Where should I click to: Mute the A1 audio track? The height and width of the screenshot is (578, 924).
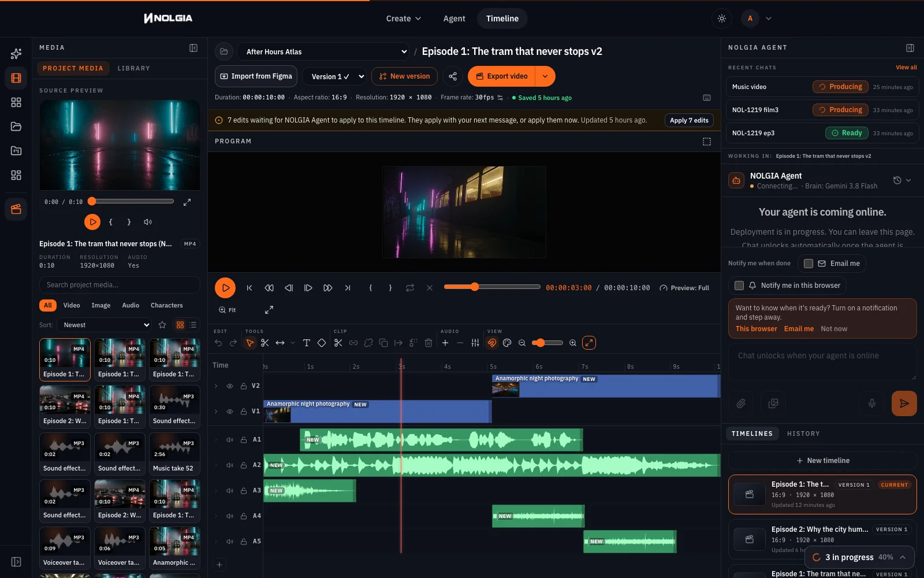pos(230,440)
